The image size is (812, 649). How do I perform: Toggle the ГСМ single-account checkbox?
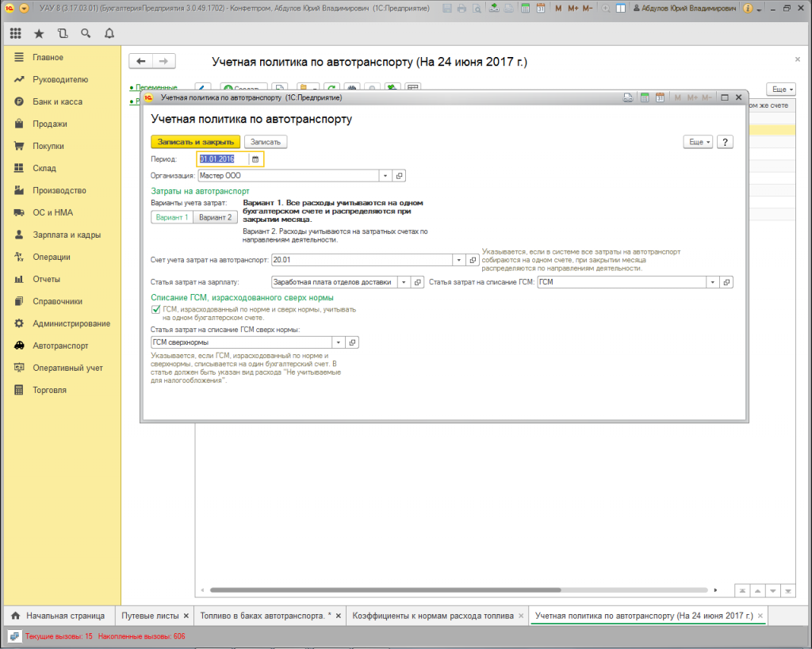point(155,310)
